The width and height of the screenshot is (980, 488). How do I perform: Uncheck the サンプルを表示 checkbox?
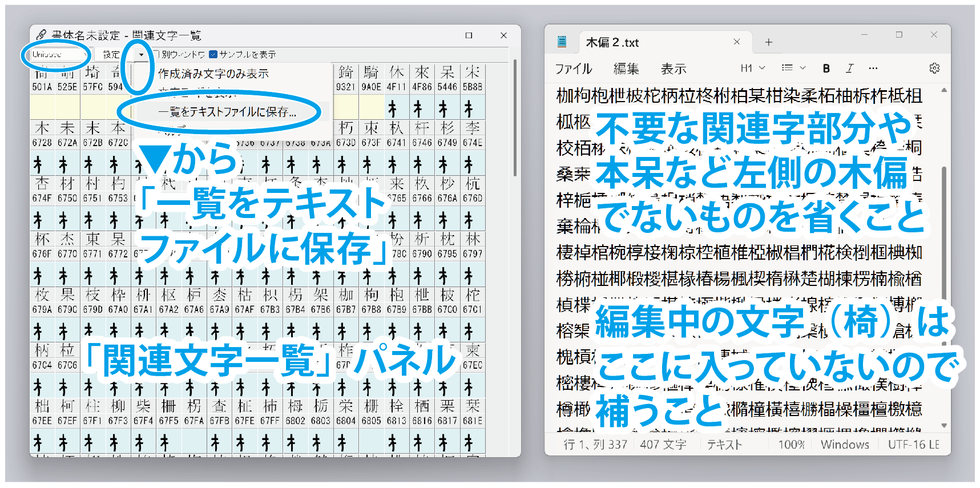[x=213, y=54]
